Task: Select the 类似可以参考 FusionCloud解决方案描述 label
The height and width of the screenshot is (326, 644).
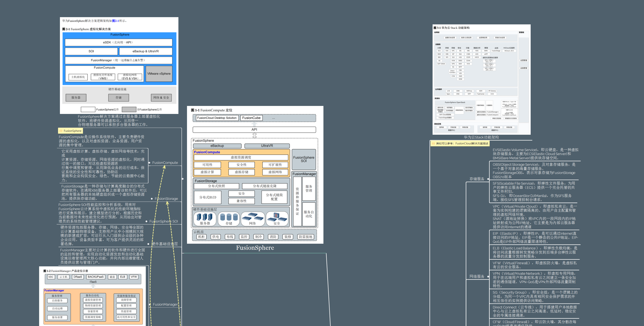Action: click(x=460, y=143)
